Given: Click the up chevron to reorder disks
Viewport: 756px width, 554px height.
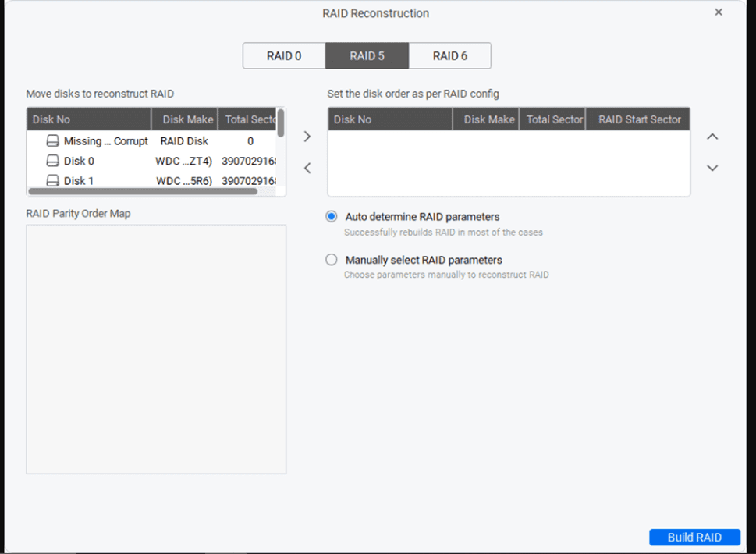Looking at the screenshot, I should 712,136.
